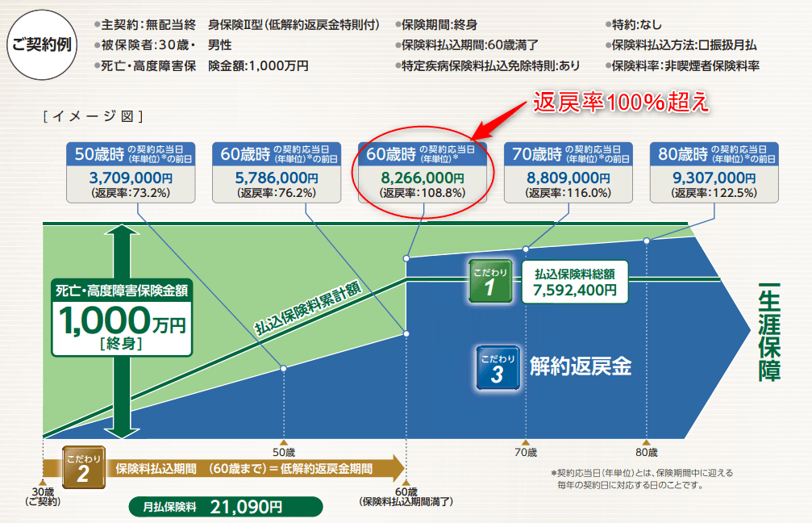Viewport: 812px width, 523px height.
Task: Click the 返戻率:108.8% value
Action: click(x=423, y=194)
